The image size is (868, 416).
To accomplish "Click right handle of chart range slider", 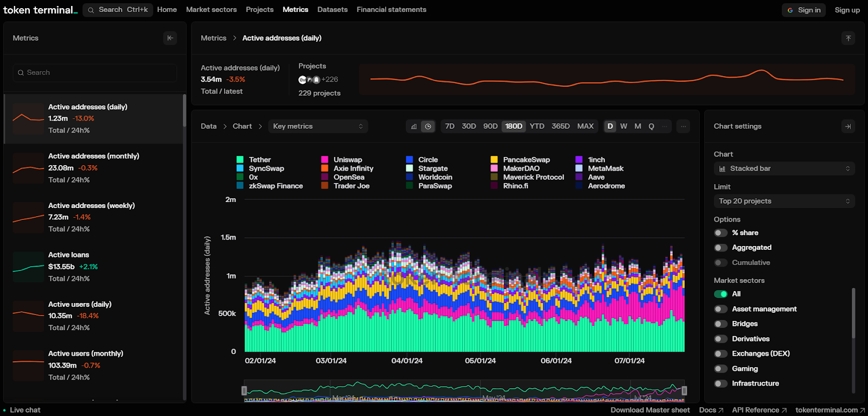I will point(684,390).
